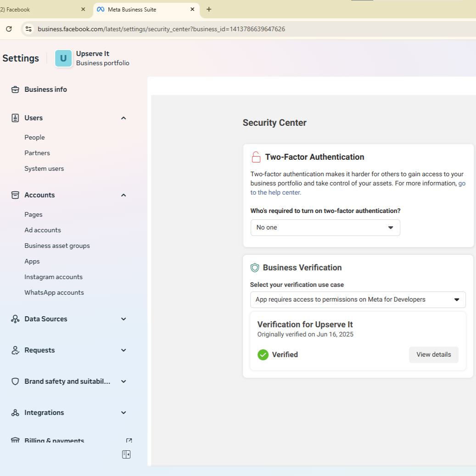
Task: Select People under Users
Action: coord(34,137)
